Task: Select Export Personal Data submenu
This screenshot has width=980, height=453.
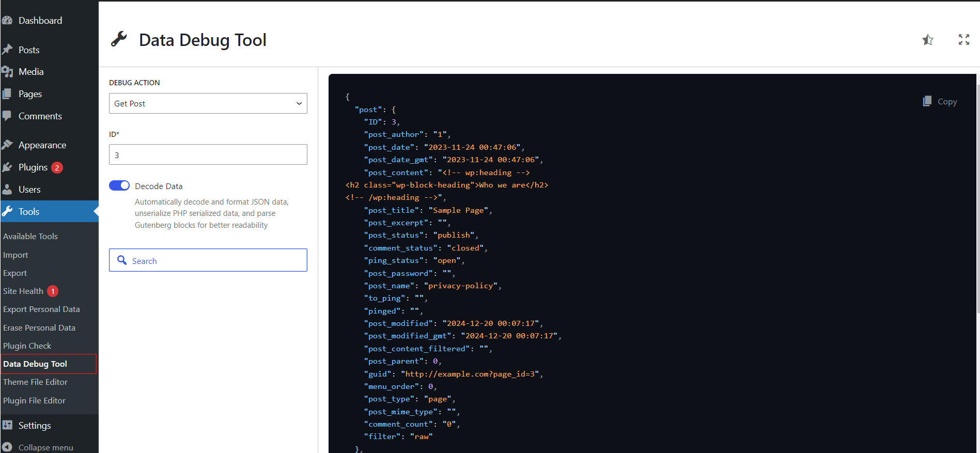Action: pos(41,309)
